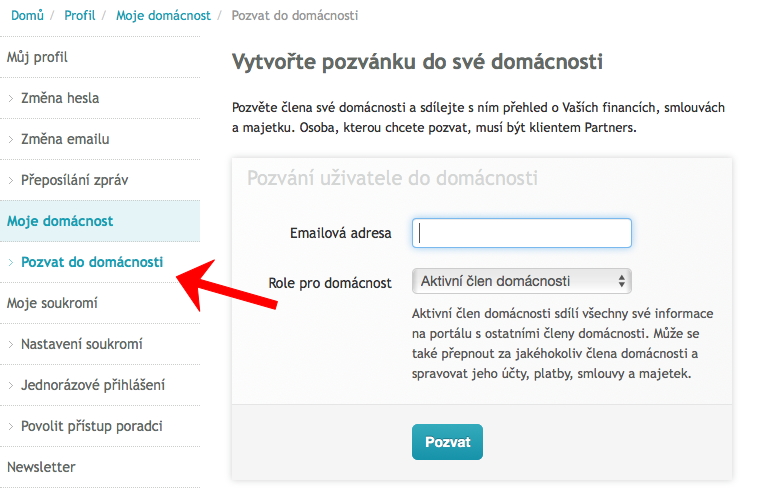This screenshot has width=762, height=500.
Task: Click the chevron beside Pozvat do domácnosti
Action: pos(11,262)
